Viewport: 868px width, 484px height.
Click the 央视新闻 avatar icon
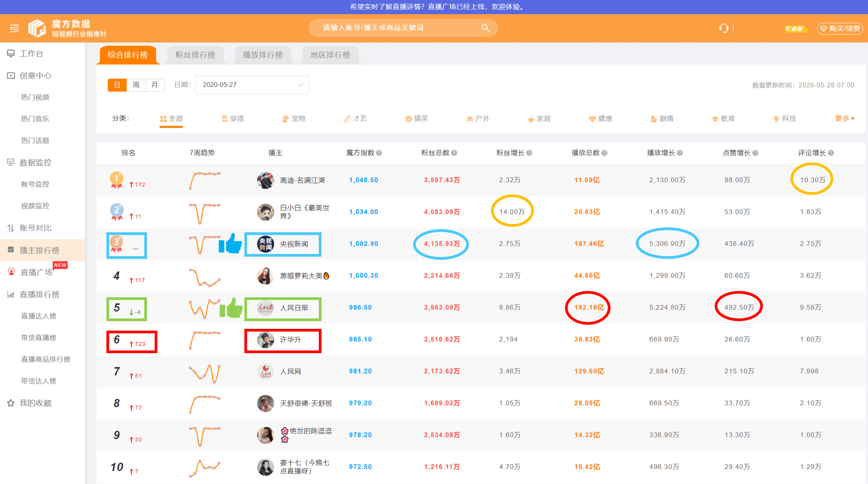266,244
